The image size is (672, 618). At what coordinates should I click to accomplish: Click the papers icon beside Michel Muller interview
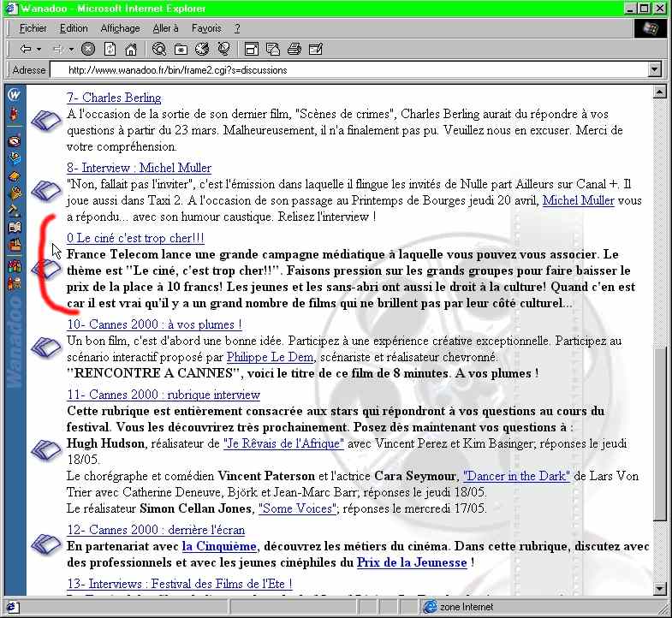(46, 191)
